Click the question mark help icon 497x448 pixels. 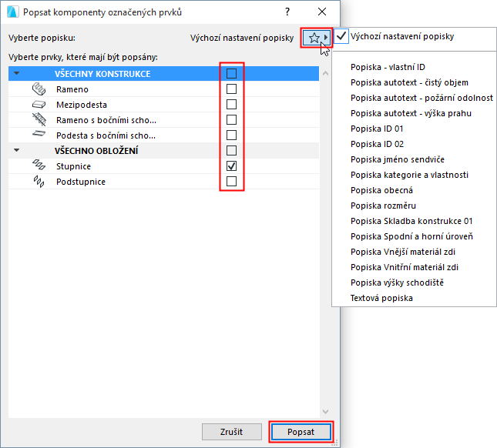(x=287, y=12)
